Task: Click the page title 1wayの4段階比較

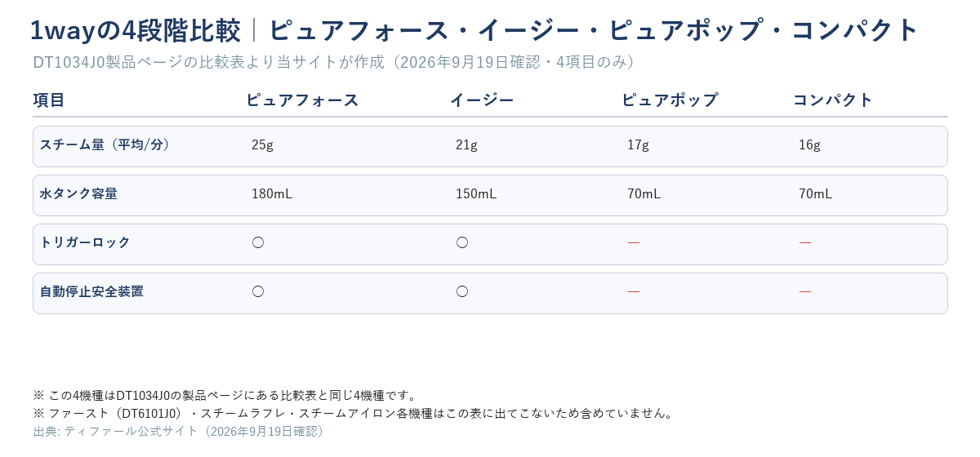Action: [136, 30]
